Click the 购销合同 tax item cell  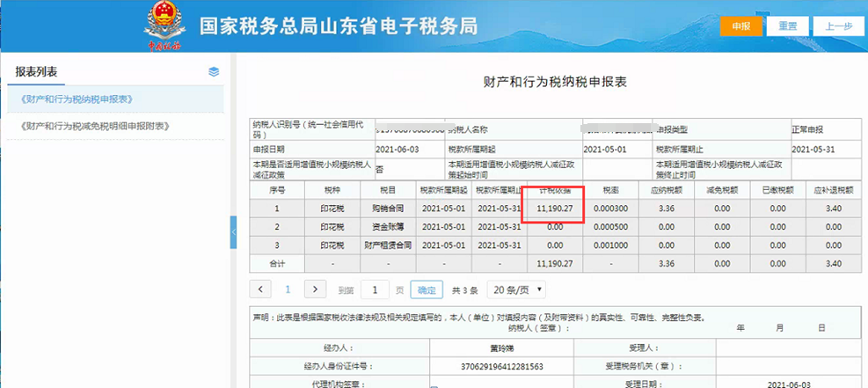(388, 209)
